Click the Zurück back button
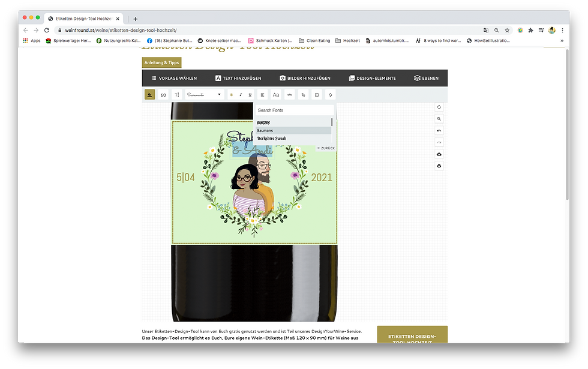 326,148
